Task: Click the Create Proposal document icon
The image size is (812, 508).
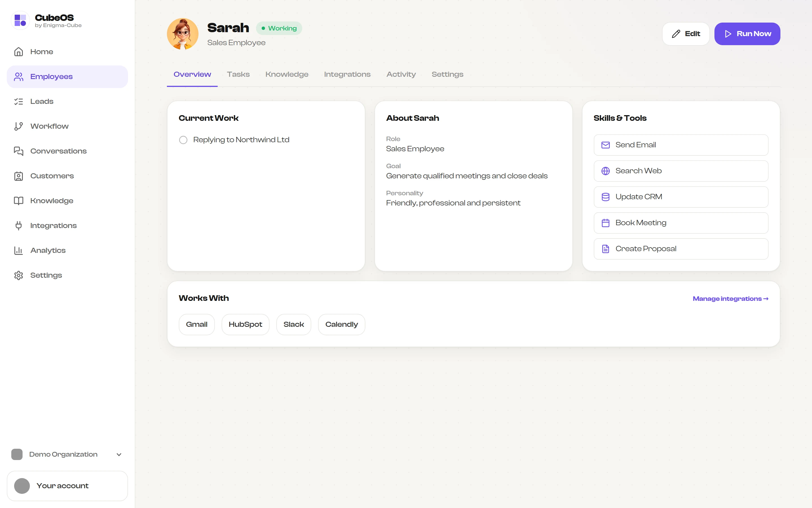Action: 605,249
